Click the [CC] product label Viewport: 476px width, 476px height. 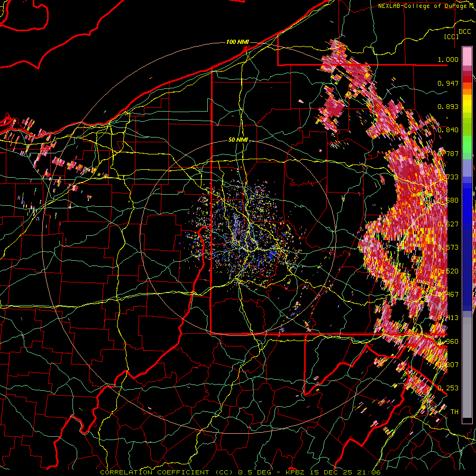(451, 36)
